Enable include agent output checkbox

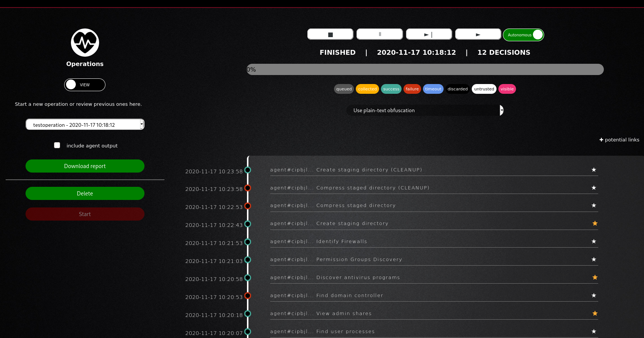click(x=57, y=145)
